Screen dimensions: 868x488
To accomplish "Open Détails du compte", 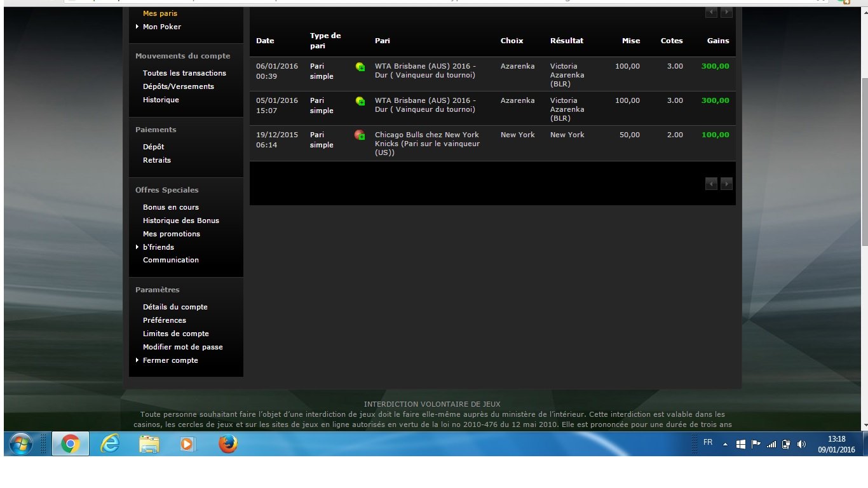I will coord(175,307).
